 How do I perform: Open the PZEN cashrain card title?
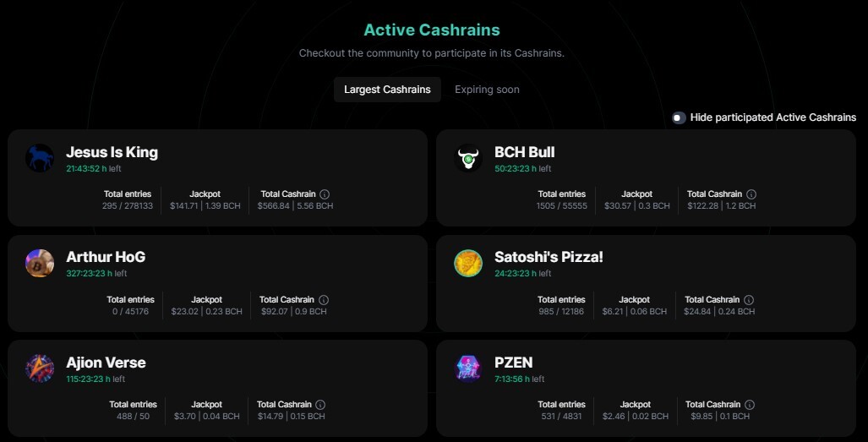514,363
